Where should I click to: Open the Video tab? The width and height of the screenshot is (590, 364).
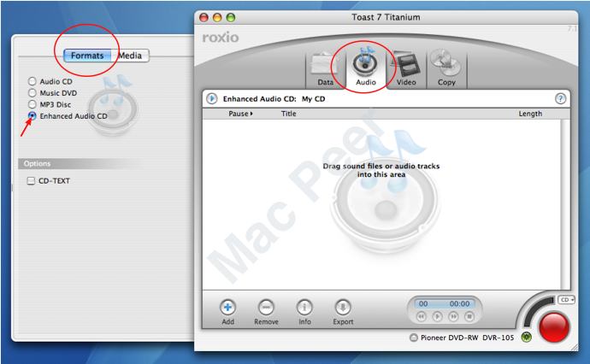[406, 70]
